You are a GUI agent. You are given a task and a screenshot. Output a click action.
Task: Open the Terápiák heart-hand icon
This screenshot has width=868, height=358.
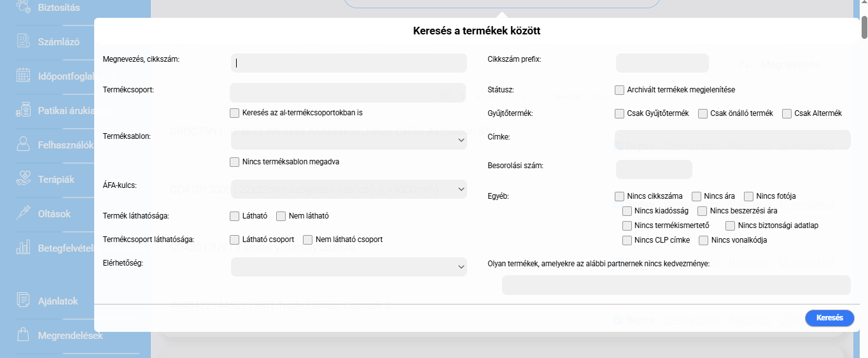coord(24,179)
